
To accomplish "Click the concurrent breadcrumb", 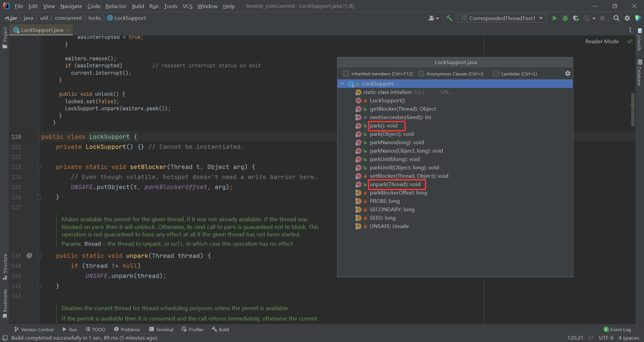I will point(68,18).
